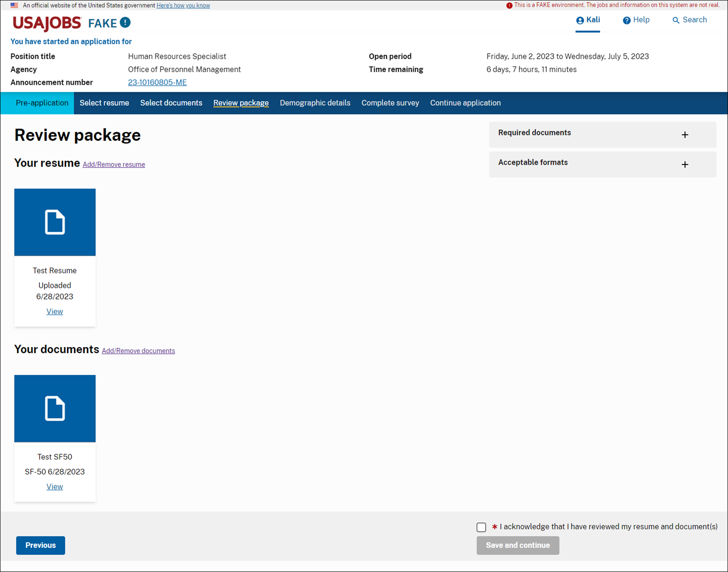Click the Test Resume document thumbnail
728x572 pixels.
pos(55,222)
